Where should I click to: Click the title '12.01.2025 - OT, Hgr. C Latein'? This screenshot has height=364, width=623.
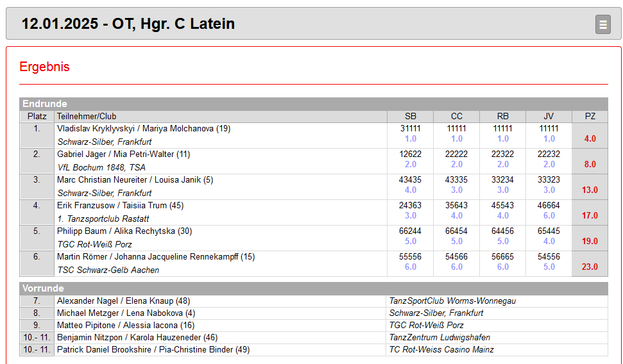click(x=128, y=24)
